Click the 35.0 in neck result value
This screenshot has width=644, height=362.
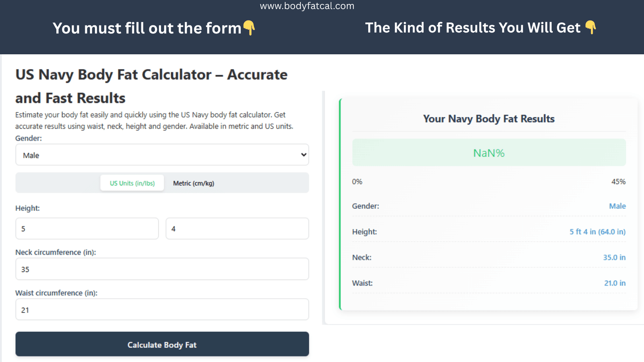tap(615, 257)
